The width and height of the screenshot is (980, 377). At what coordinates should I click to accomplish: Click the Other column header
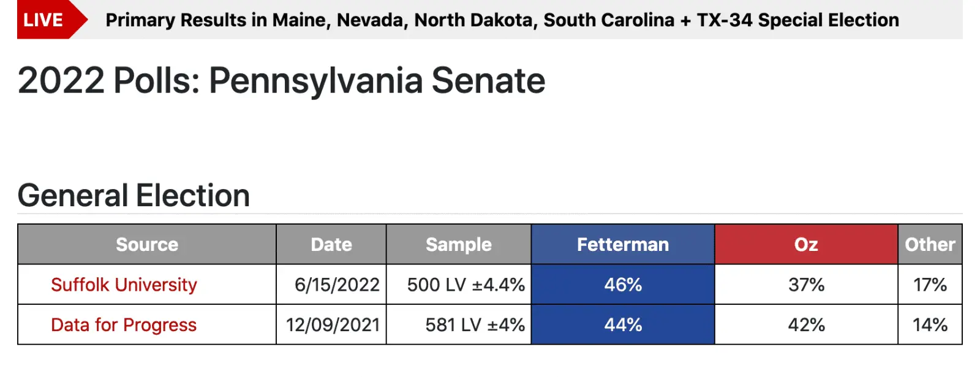tap(930, 245)
